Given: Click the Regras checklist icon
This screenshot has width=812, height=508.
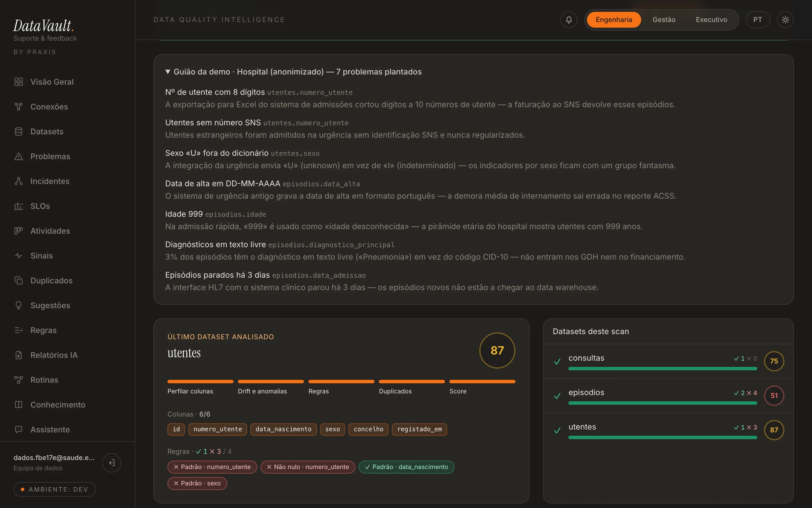Looking at the screenshot, I should pyautogui.click(x=18, y=330).
